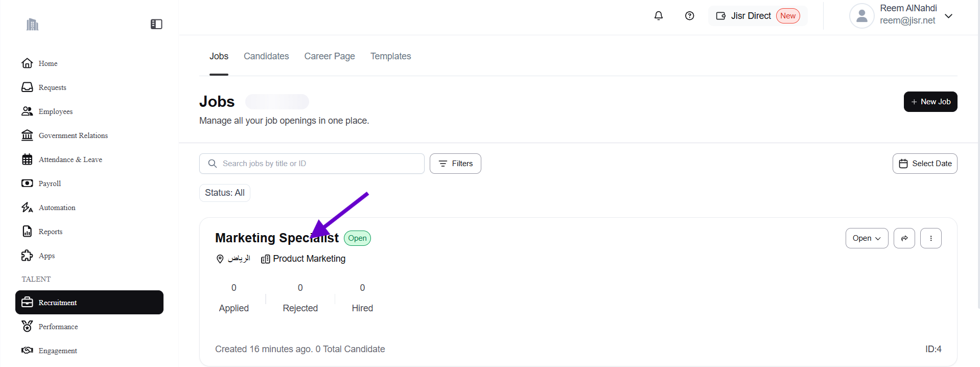
Task: Open the Templates tab
Action: [x=390, y=56]
